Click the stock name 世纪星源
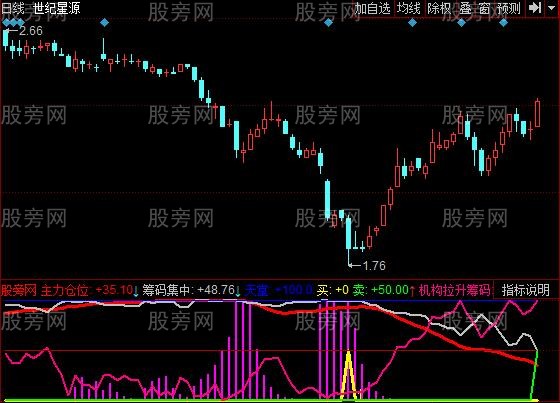Viewport: 560px width, 403px height. (x=57, y=8)
